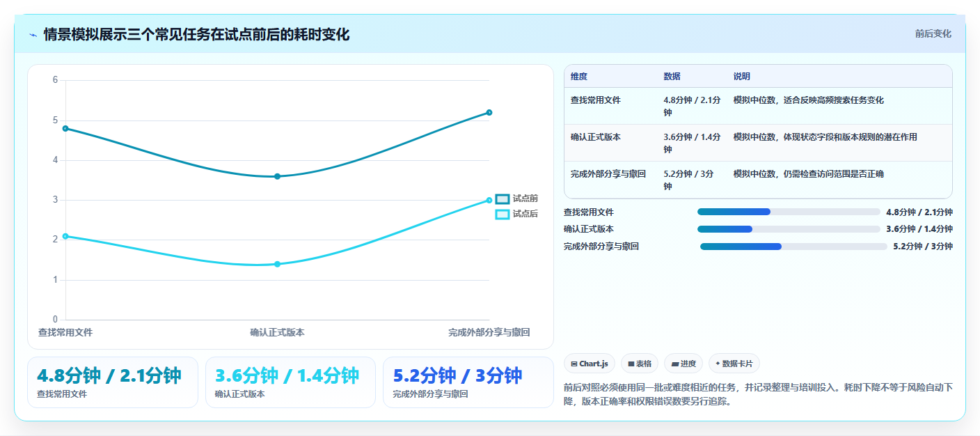Click progress value 4.8分钟 / 2.1分钟
Viewport: 980px width, 436px height.
(919, 212)
